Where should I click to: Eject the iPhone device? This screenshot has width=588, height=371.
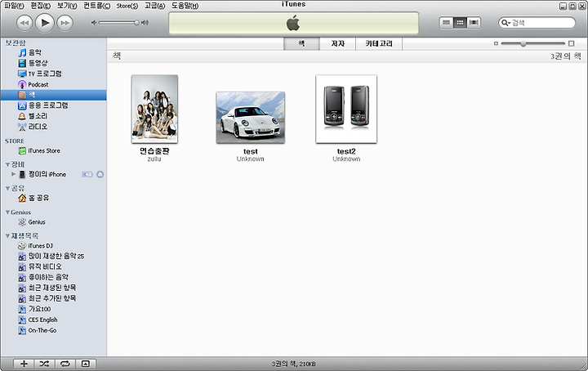(100, 174)
